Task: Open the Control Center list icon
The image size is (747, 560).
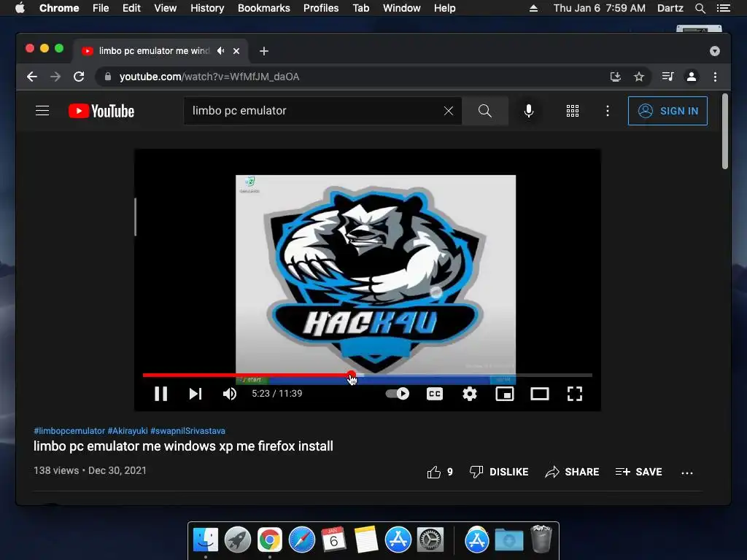Action: click(723, 8)
